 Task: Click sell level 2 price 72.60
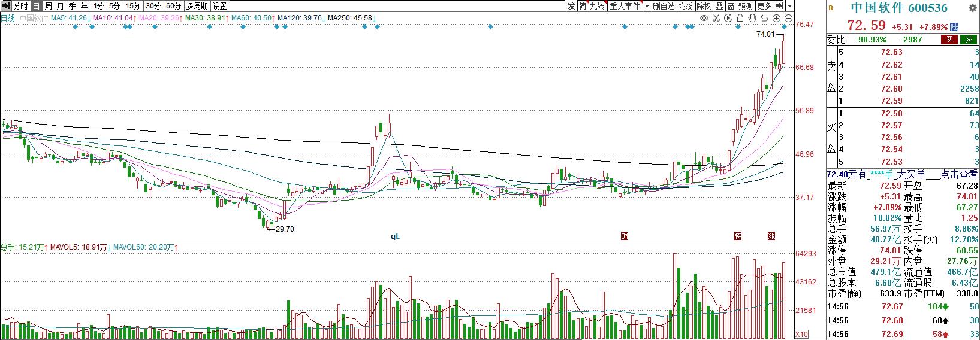coord(891,89)
